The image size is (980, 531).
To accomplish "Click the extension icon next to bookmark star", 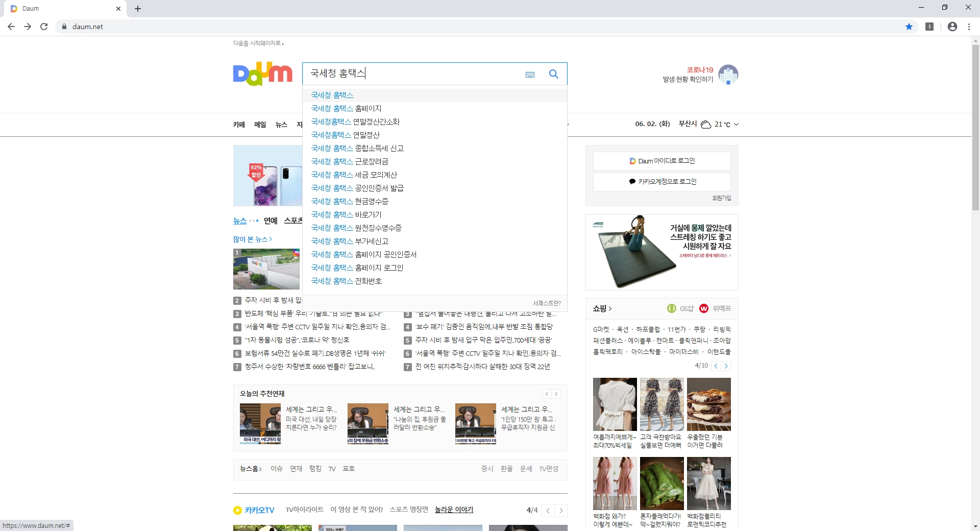I will click(x=929, y=27).
